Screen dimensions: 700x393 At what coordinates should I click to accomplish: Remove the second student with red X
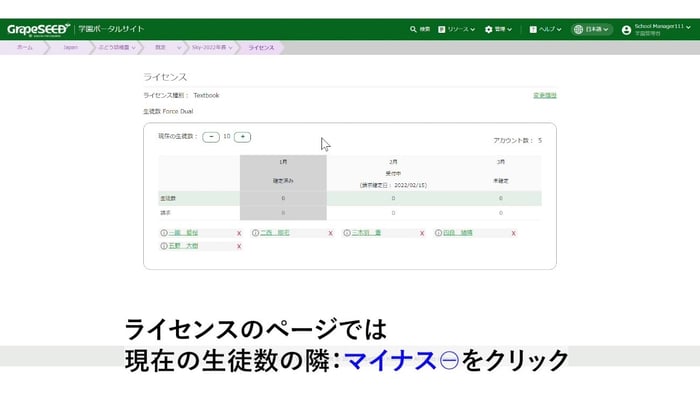(330, 233)
